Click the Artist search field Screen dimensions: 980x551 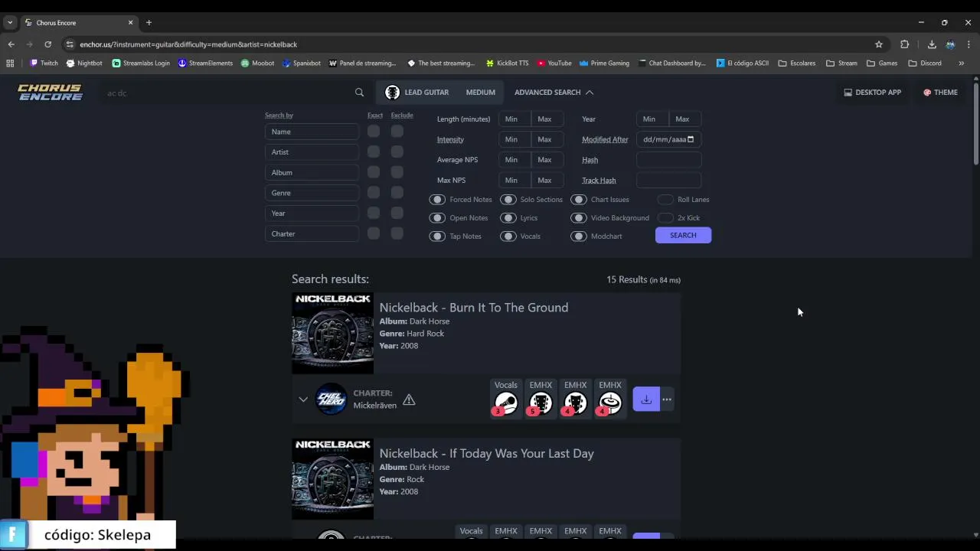(312, 152)
